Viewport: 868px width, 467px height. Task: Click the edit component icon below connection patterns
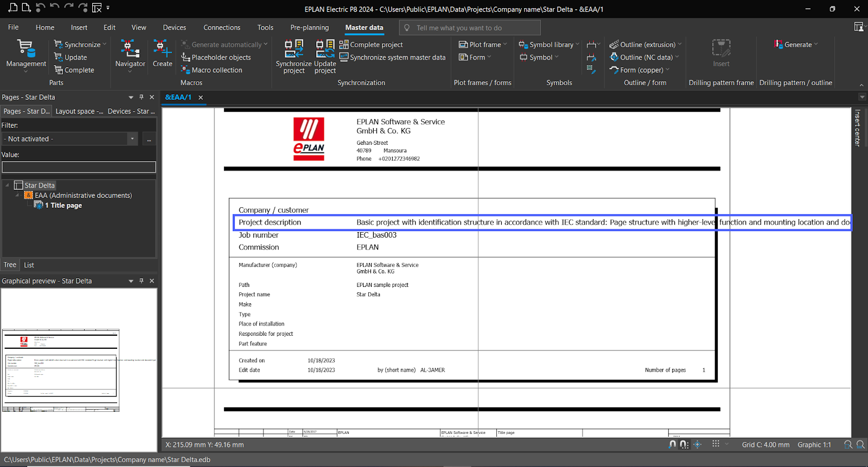pyautogui.click(x=592, y=69)
